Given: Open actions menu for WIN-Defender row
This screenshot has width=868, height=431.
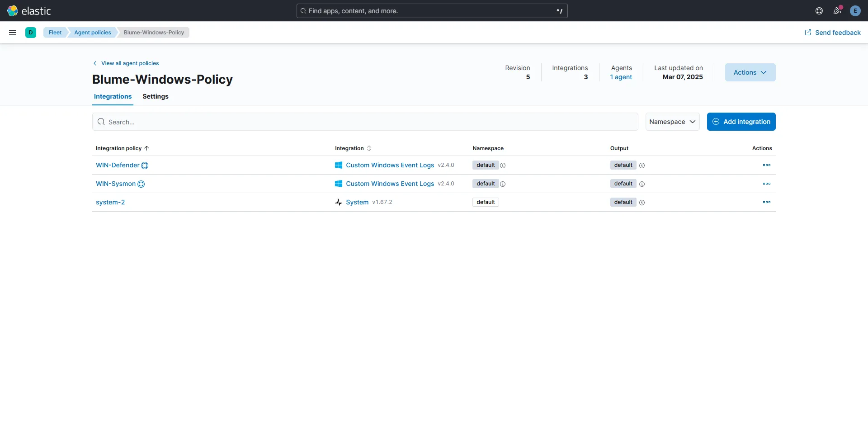Looking at the screenshot, I should coord(766,165).
